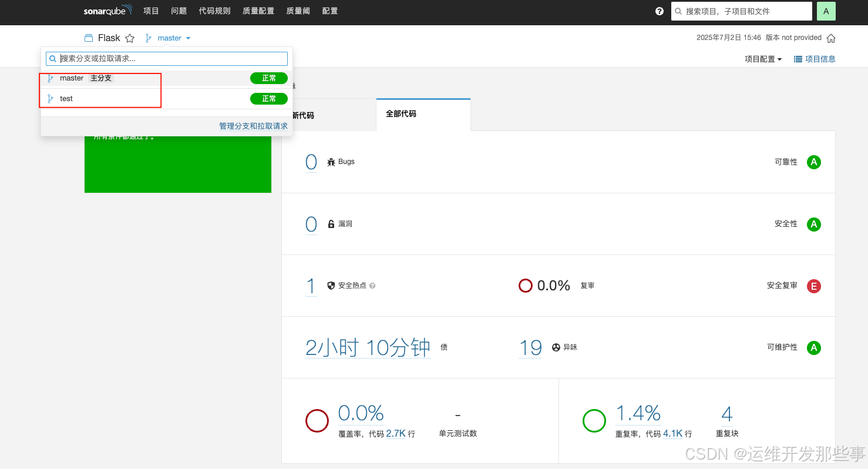Click the coverage red circle indicator

tap(317, 421)
